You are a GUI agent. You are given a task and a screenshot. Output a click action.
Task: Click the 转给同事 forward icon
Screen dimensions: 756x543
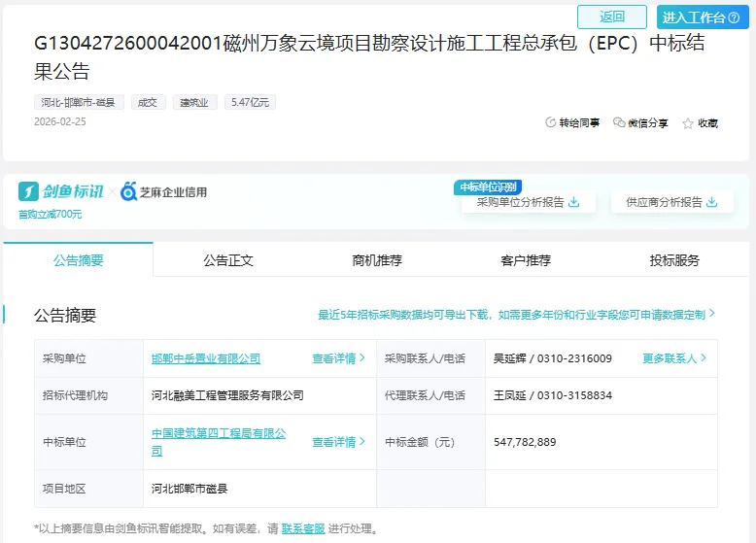[x=551, y=123]
